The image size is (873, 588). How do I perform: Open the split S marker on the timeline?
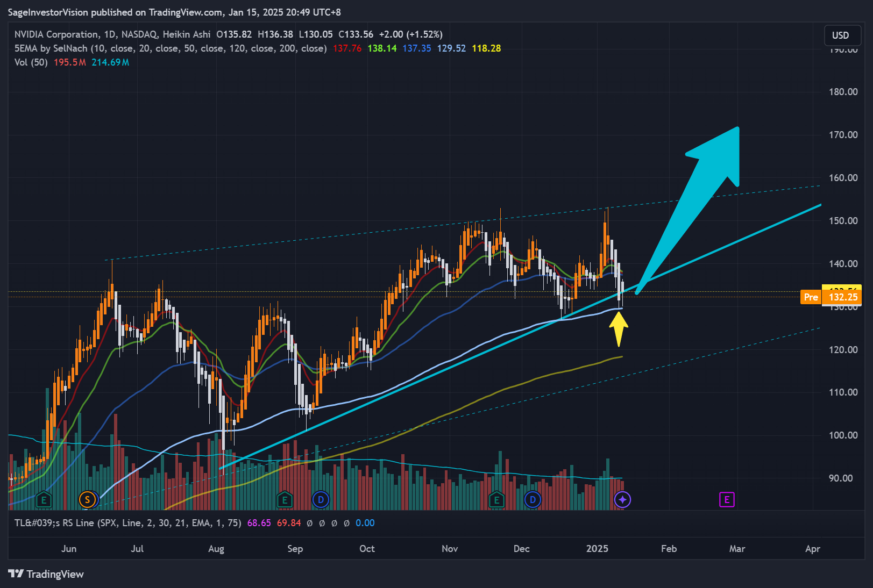pyautogui.click(x=87, y=500)
